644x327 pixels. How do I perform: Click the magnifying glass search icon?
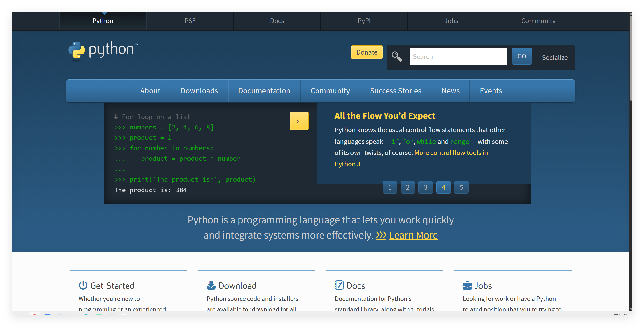(x=397, y=56)
